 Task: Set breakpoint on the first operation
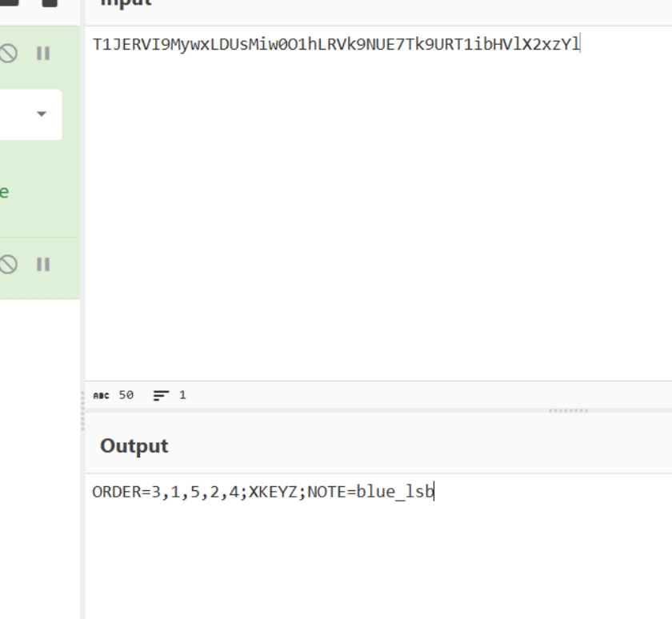tap(43, 54)
